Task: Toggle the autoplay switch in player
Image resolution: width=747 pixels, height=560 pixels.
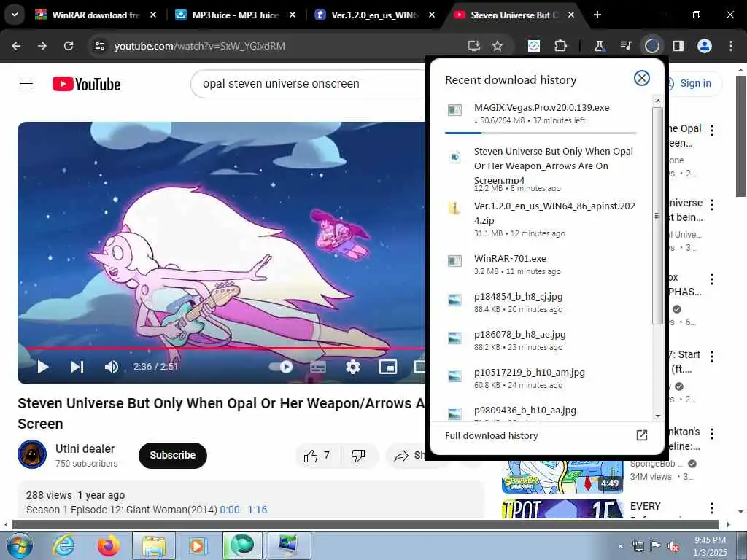Action: click(281, 367)
